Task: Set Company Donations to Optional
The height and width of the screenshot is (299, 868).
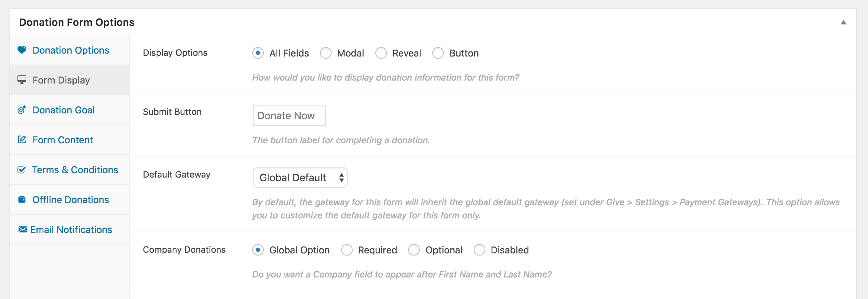Action: point(414,250)
